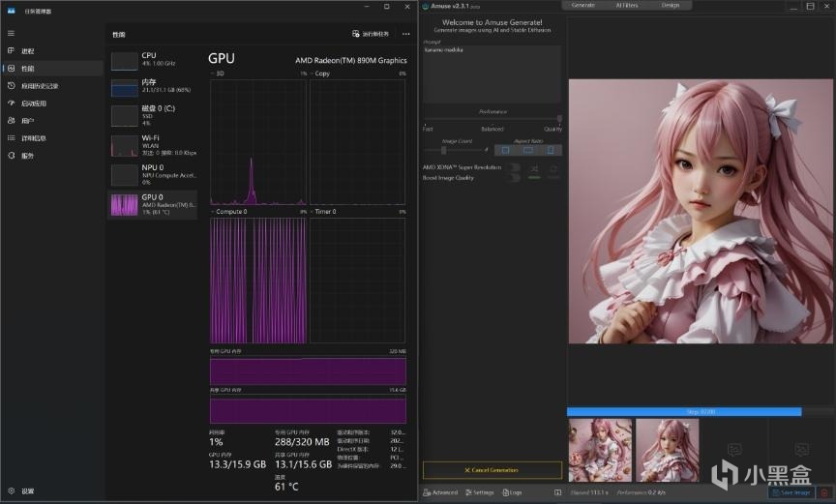
Task: Open the Copy engine graph dropdown
Action: [x=320, y=74]
